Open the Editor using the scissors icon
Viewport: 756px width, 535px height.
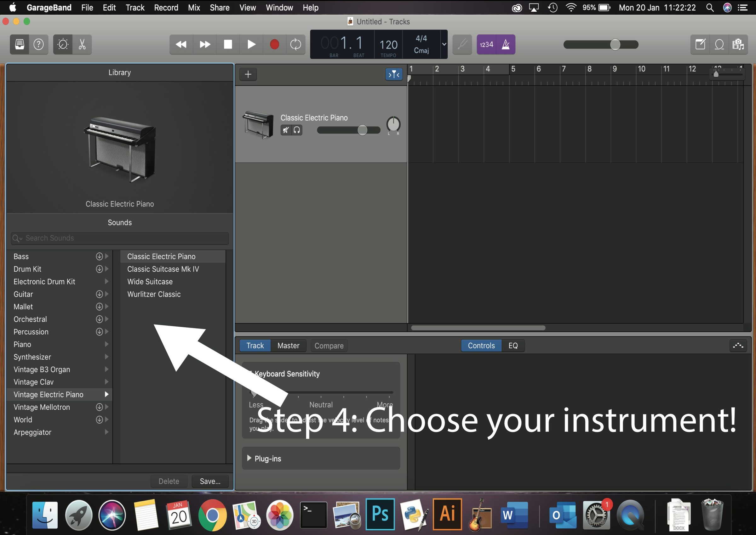click(82, 44)
